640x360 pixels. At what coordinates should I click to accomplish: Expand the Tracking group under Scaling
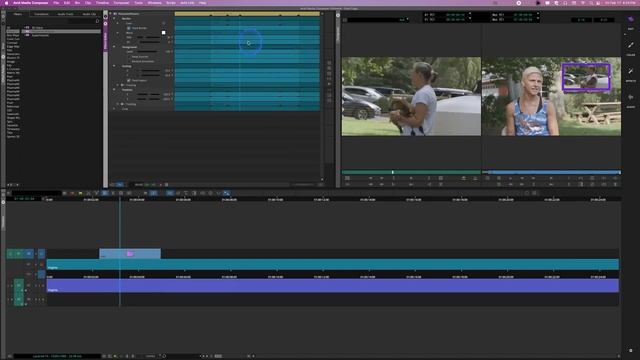point(118,85)
